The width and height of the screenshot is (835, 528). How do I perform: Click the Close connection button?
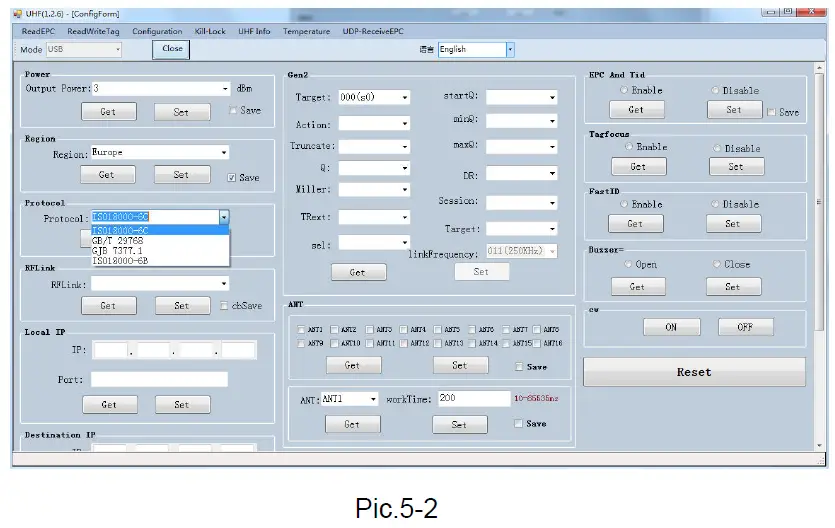tap(171, 49)
